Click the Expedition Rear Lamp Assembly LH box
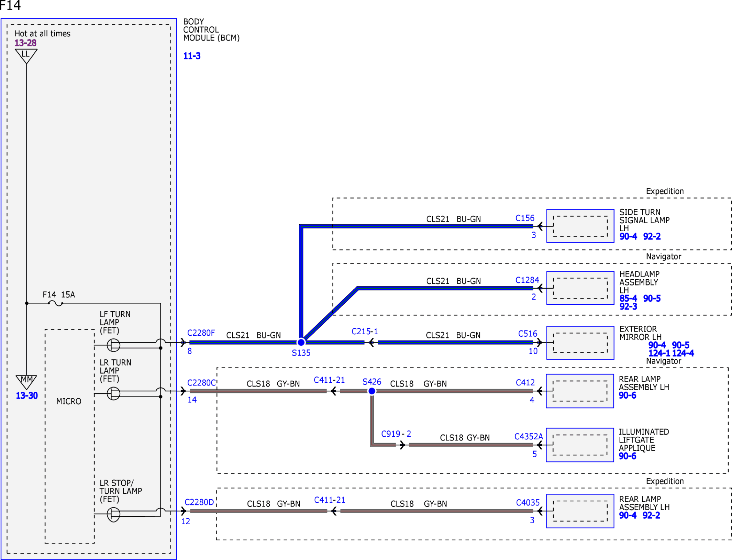 coord(580,511)
